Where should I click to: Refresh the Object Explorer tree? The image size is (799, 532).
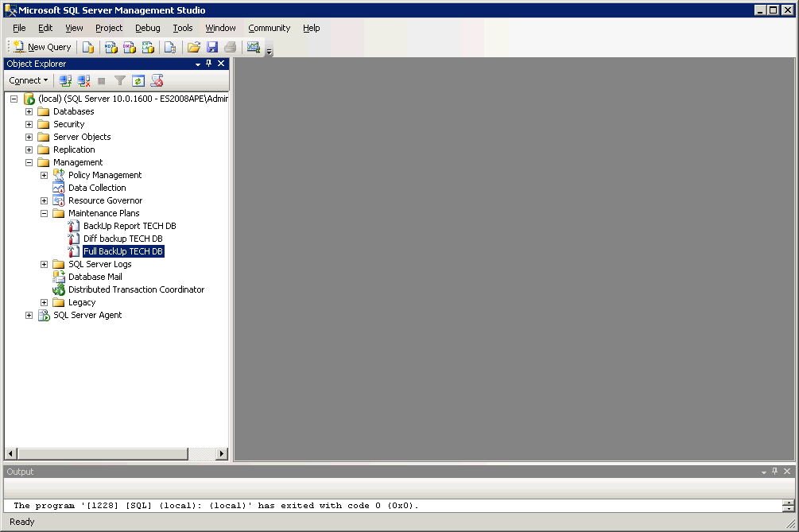point(138,80)
